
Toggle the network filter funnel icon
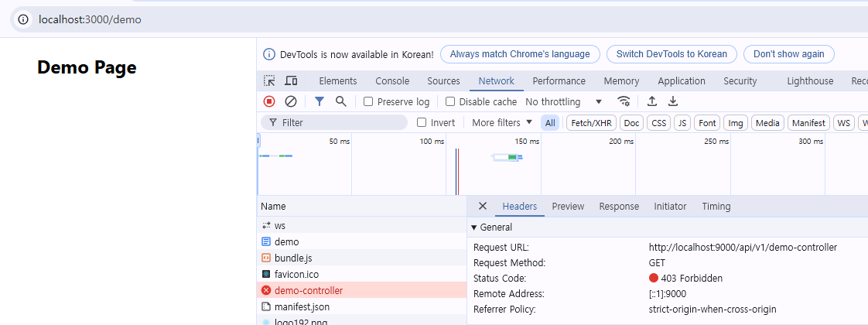click(320, 101)
